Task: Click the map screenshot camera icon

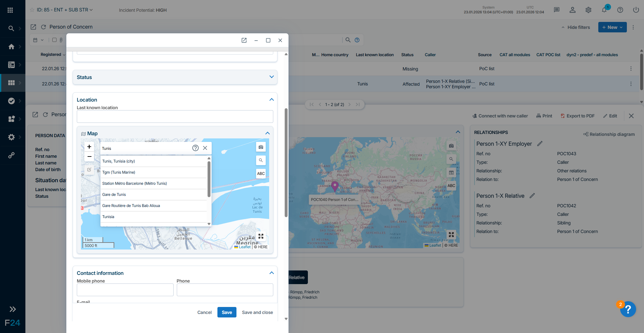Action: [x=261, y=147]
